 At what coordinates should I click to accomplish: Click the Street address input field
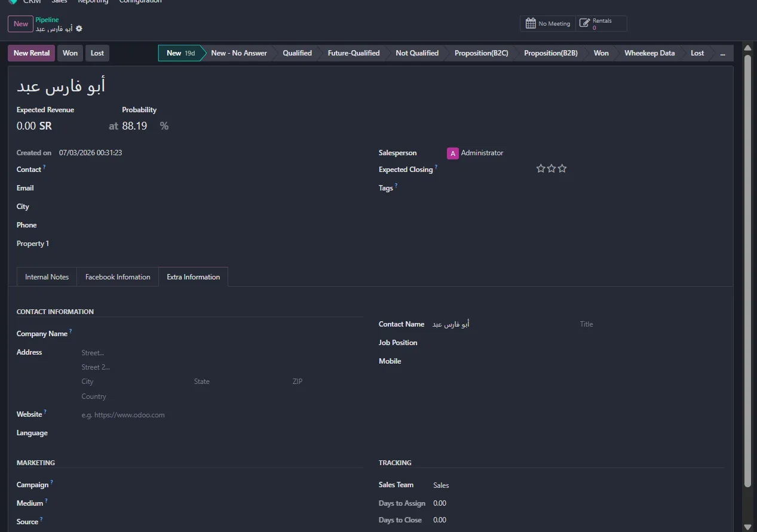coord(222,353)
